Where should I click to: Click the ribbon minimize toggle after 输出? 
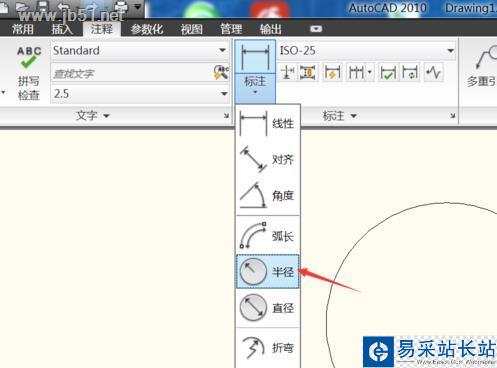(x=316, y=29)
